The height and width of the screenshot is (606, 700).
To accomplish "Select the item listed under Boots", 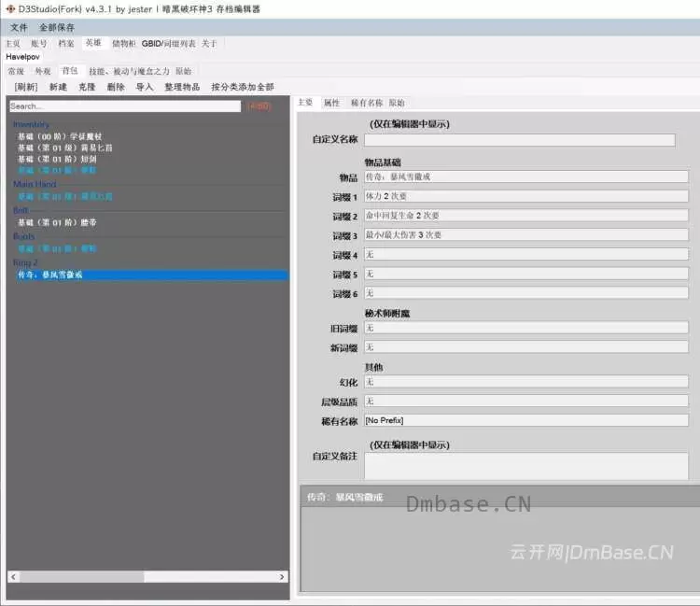I will 57,248.
